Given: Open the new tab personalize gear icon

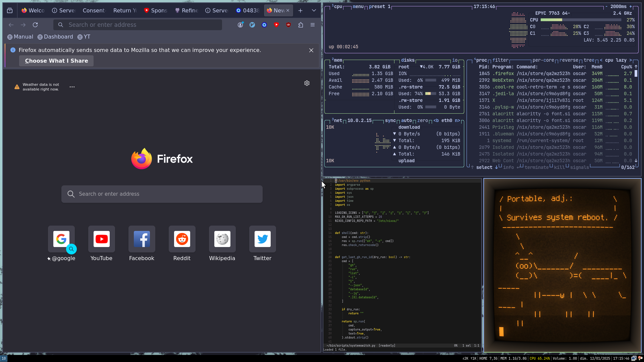Looking at the screenshot, I should click(x=307, y=83).
